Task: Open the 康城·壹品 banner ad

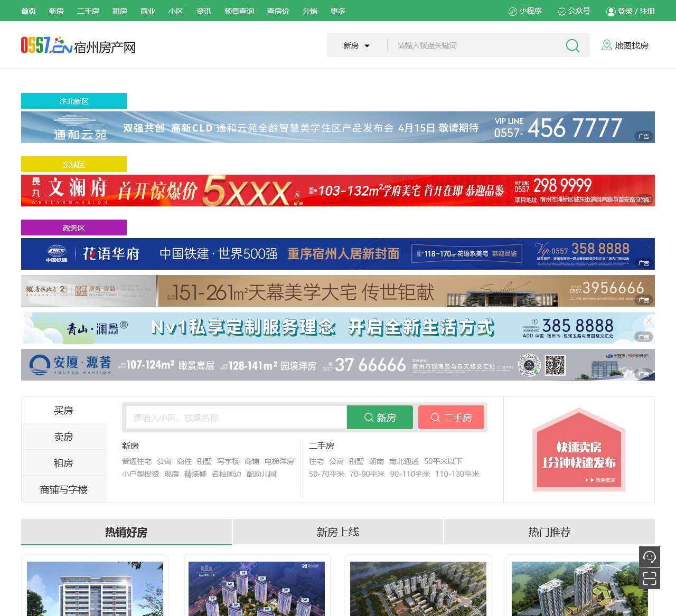Action: (338, 291)
